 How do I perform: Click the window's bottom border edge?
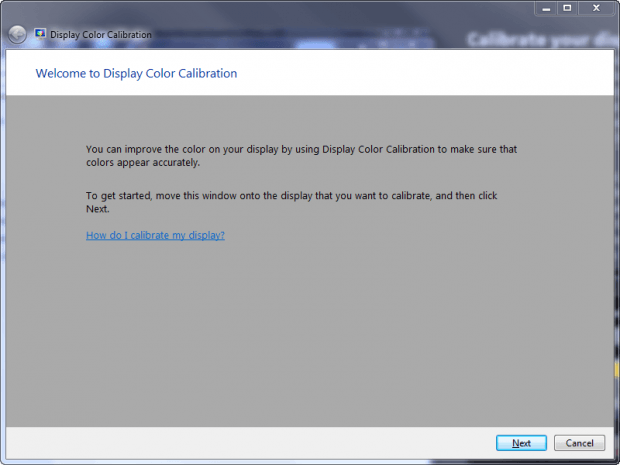(310, 462)
